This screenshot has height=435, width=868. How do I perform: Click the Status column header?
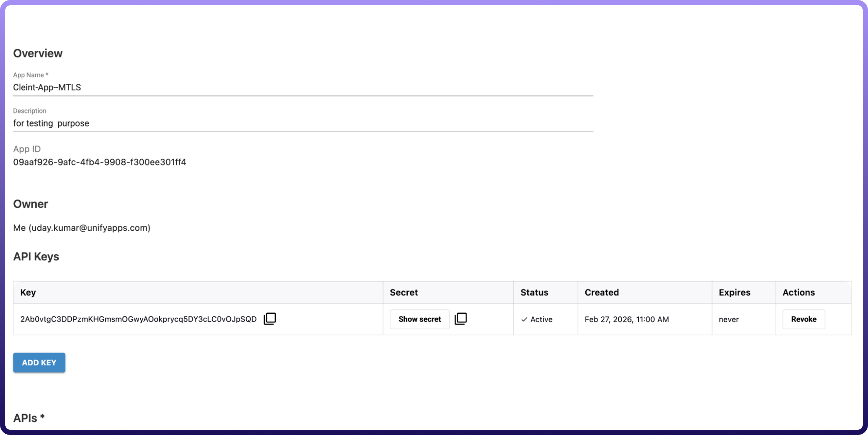(534, 292)
